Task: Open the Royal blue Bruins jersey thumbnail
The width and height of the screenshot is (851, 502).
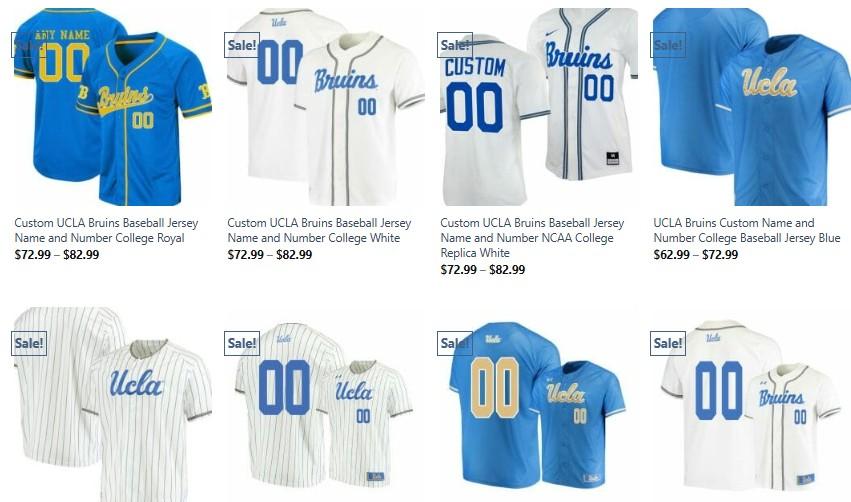Action: tap(112, 107)
